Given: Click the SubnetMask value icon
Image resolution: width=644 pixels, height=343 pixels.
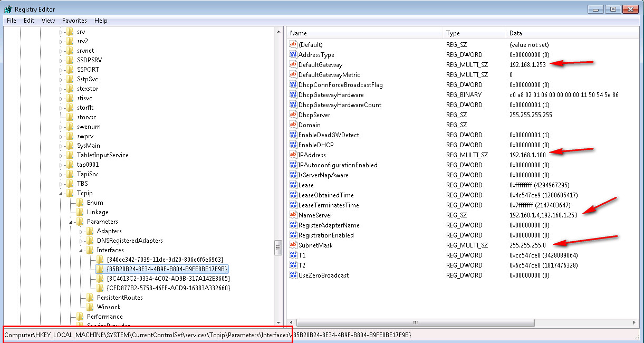Looking at the screenshot, I should pos(293,245).
